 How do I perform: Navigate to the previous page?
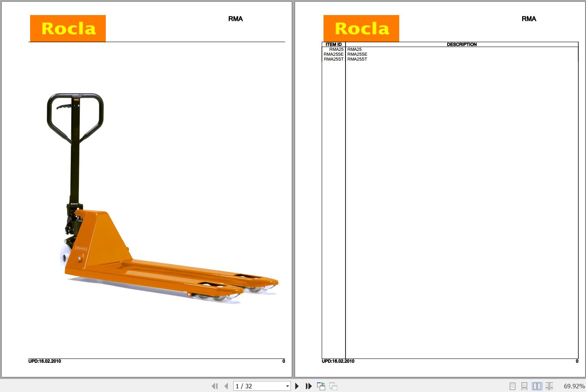[226, 386]
